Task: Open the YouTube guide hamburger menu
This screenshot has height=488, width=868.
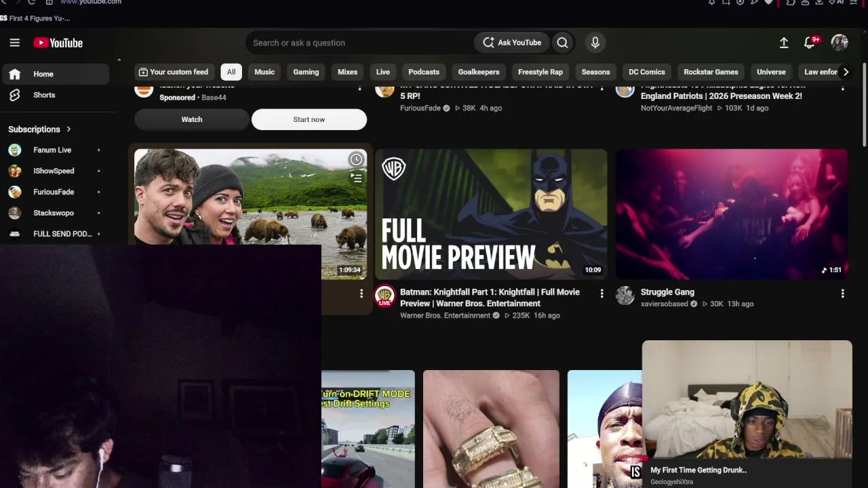Action: [15, 43]
